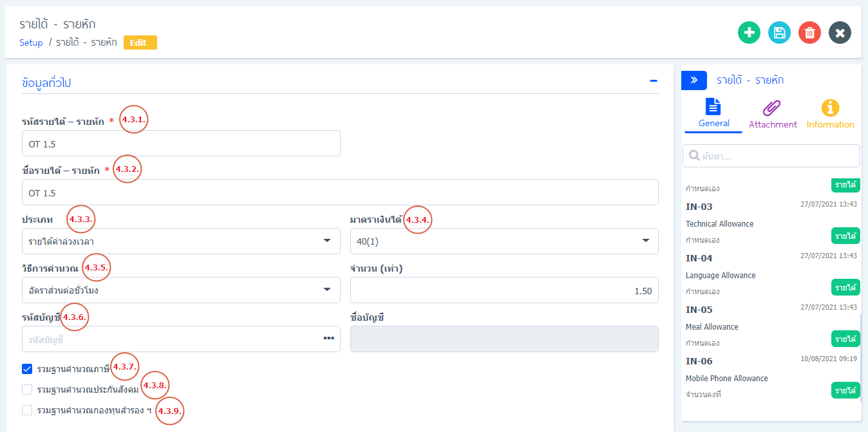Click the red trash delete icon

click(x=809, y=33)
